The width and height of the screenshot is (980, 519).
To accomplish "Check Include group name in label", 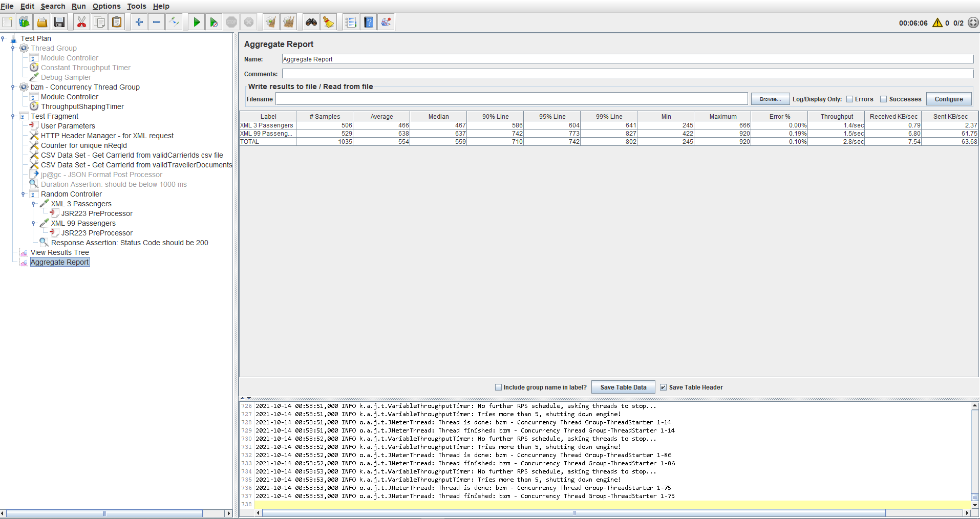I will click(x=498, y=387).
